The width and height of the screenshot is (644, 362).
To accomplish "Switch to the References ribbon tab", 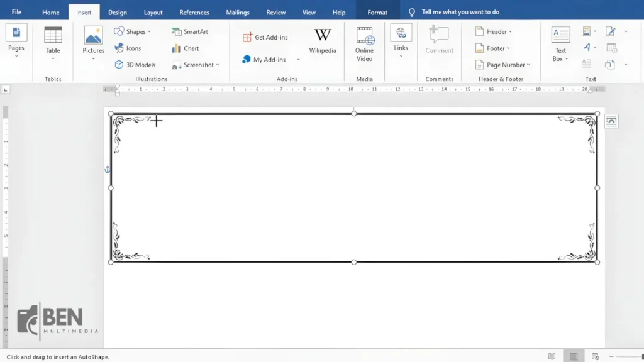I will click(x=194, y=11).
